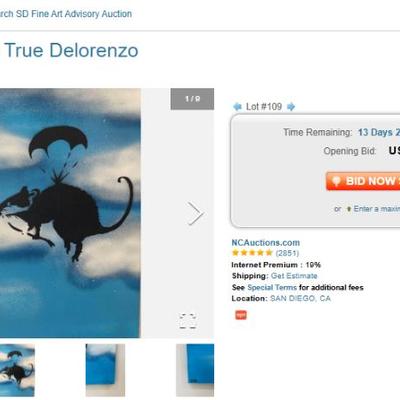Go to previous lot with left arrow
Viewport: 400px width, 400px height.
tap(237, 107)
